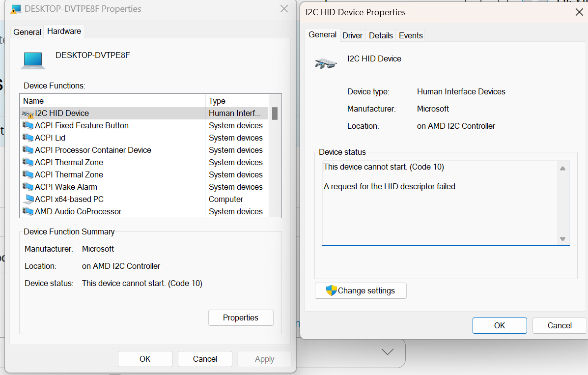Viewport: 588px width, 375px height.
Task: Click the ACPI x64-based PC computer icon
Action: (x=28, y=199)
